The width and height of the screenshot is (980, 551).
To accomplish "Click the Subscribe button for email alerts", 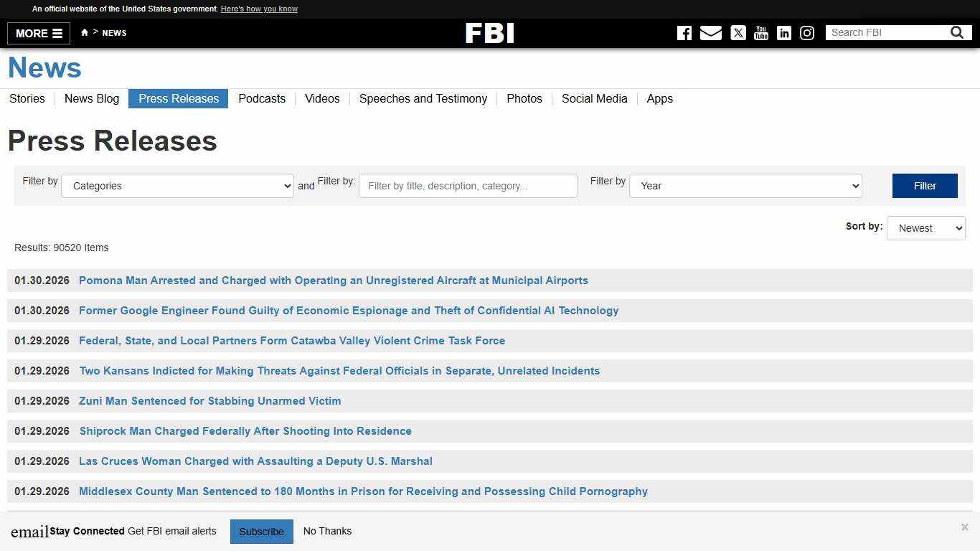I will [261, 531].
